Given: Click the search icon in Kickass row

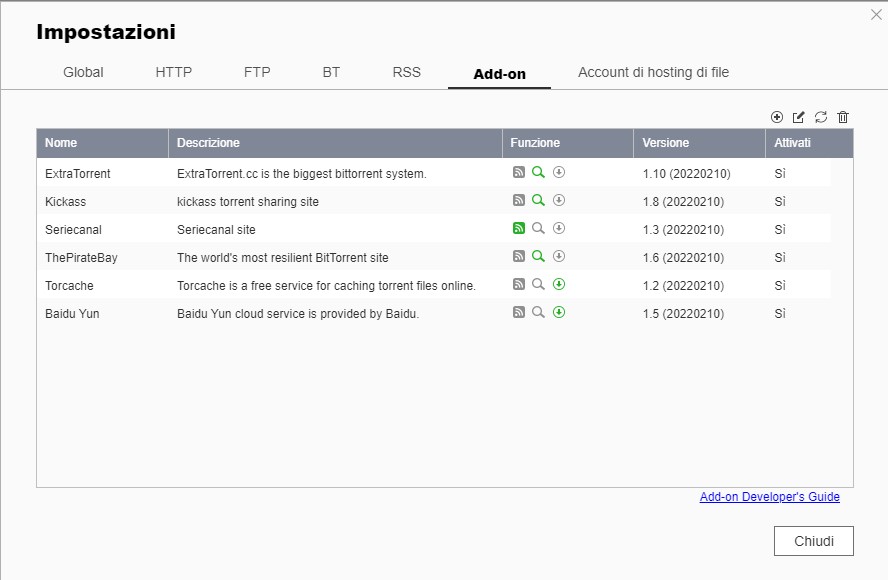Looking at the screenshot, I should (538, 201).
